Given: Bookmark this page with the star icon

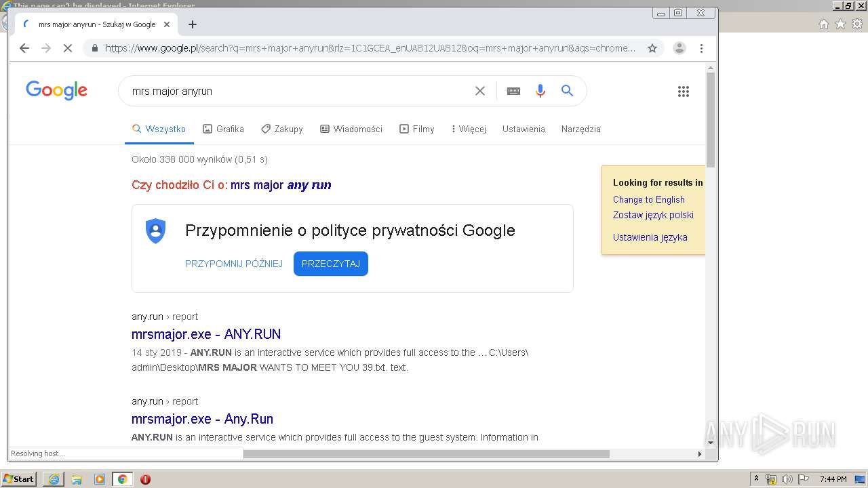Looking at the screenshot, I should coord(652,48).
